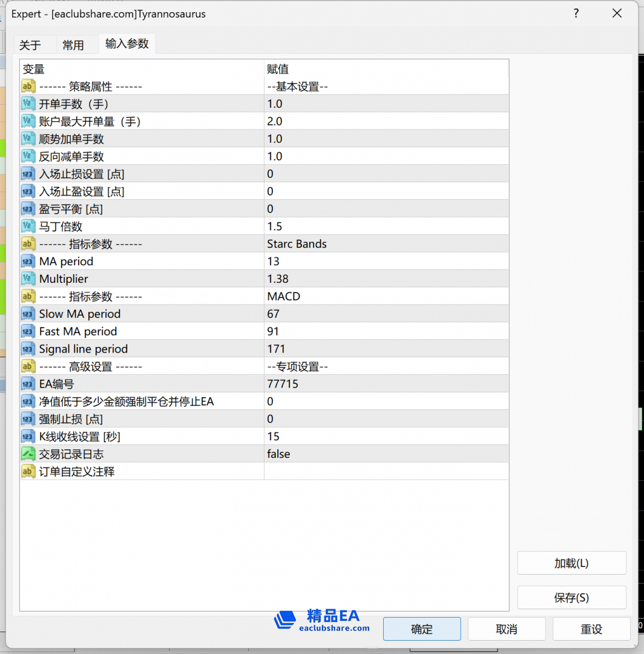
Task: Click the icon next to 马丁倍数 row
Action: point(28,226)
